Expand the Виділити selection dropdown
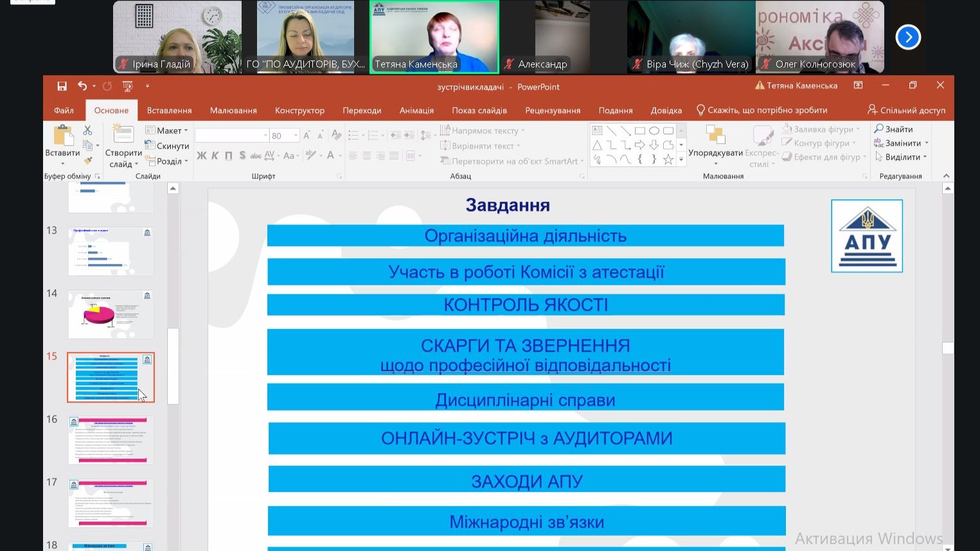Screen dimensions: 980x551 coord(902,157)
